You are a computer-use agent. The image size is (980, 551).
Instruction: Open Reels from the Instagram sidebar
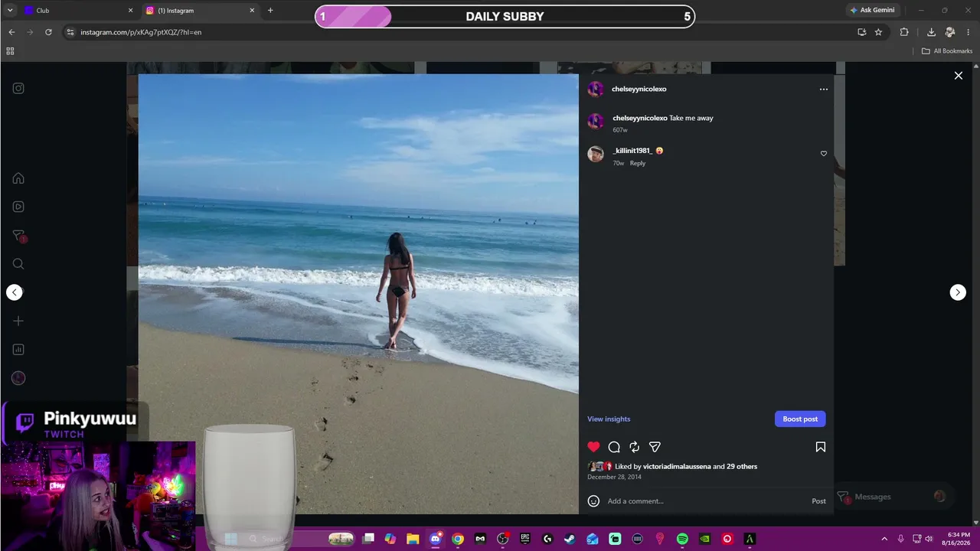click(18, 207)
